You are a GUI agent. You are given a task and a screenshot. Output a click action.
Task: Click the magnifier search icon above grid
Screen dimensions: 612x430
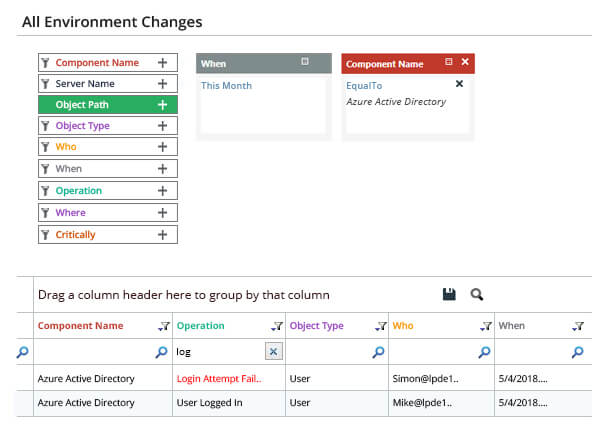[x=477, y=294]
